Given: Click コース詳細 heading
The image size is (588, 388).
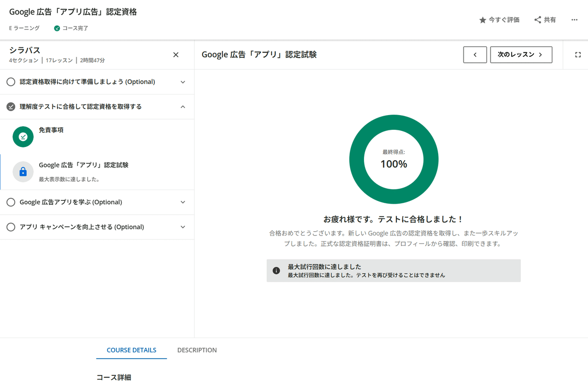Looking at the screenshot, I should [114, 377].
